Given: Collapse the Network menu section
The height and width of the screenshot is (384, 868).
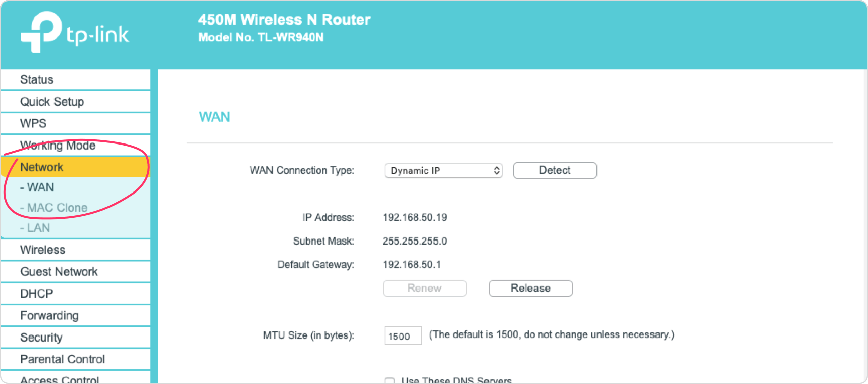Looking at the screenshot, I should point(76,167).
